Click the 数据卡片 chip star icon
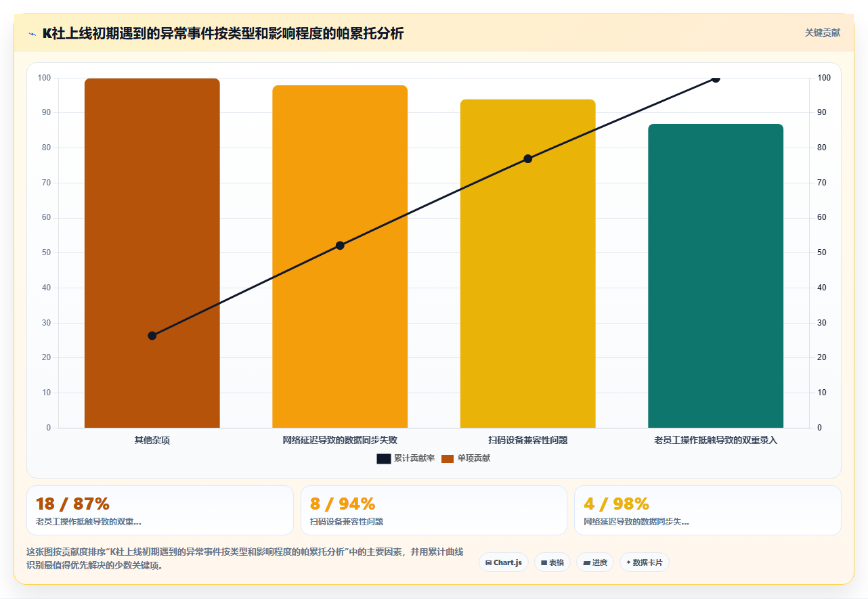The image size is (868, 599). pyautogui.click(x=628, y=562)
